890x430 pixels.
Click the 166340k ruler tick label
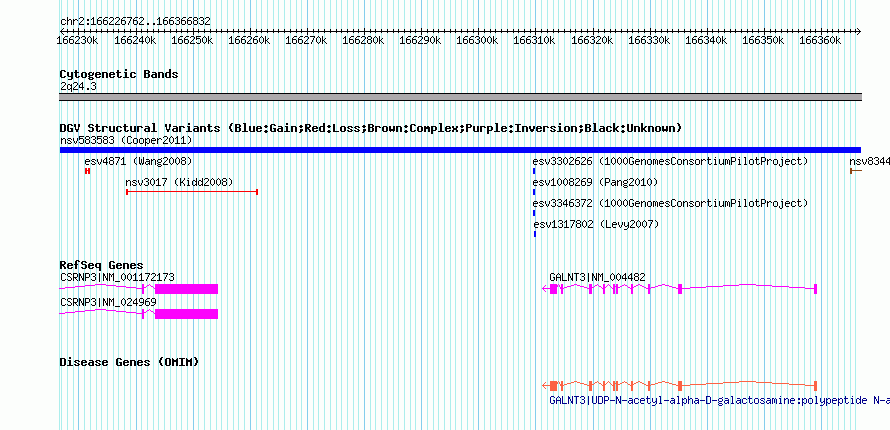(x=706, y=40)
